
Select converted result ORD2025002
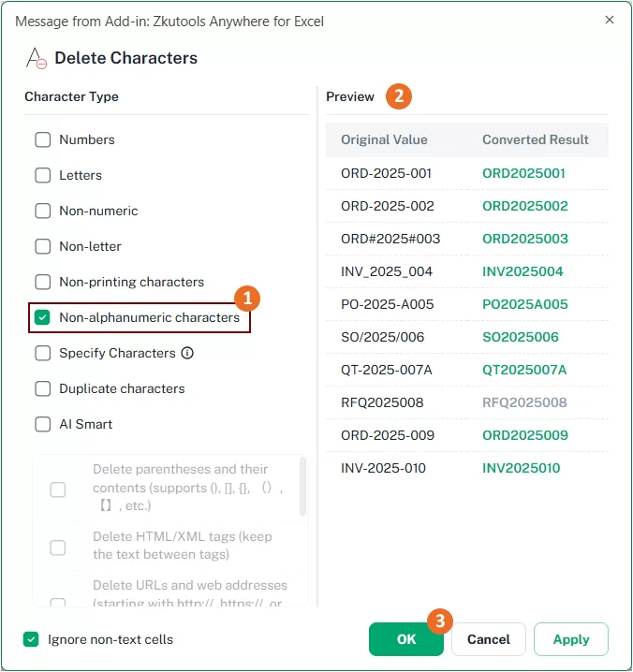tap(525, 206)
